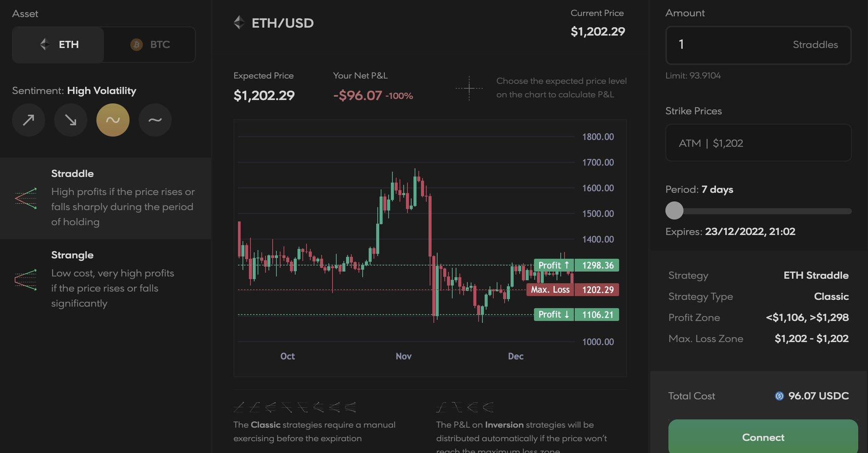868x453 pixels.
Task: Click the crosshair icon beside P&L hint
Action: tap(469, 88)
